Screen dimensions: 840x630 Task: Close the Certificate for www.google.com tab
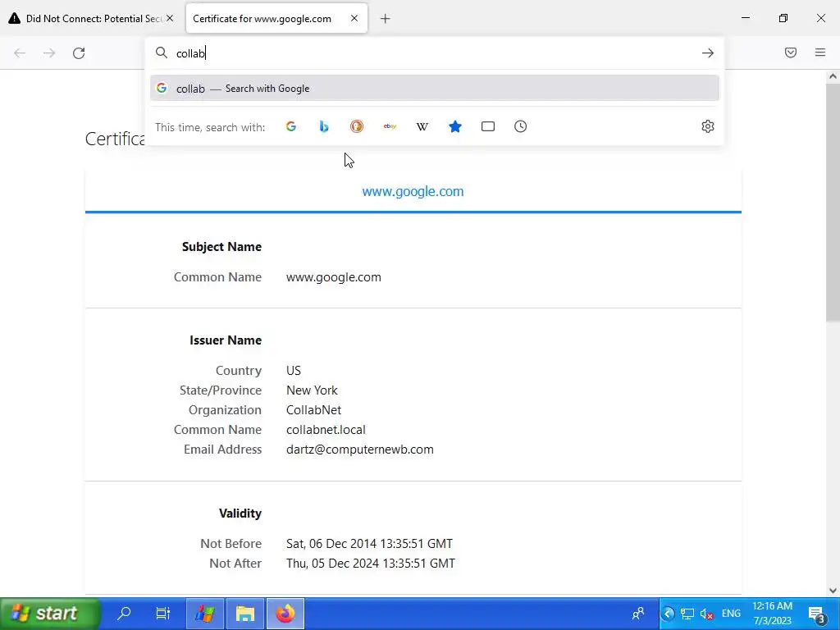[354, 18]
